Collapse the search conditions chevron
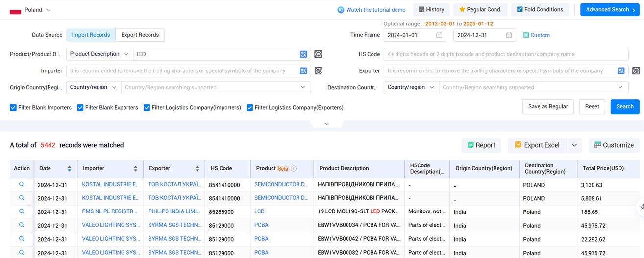 (327, 124)
